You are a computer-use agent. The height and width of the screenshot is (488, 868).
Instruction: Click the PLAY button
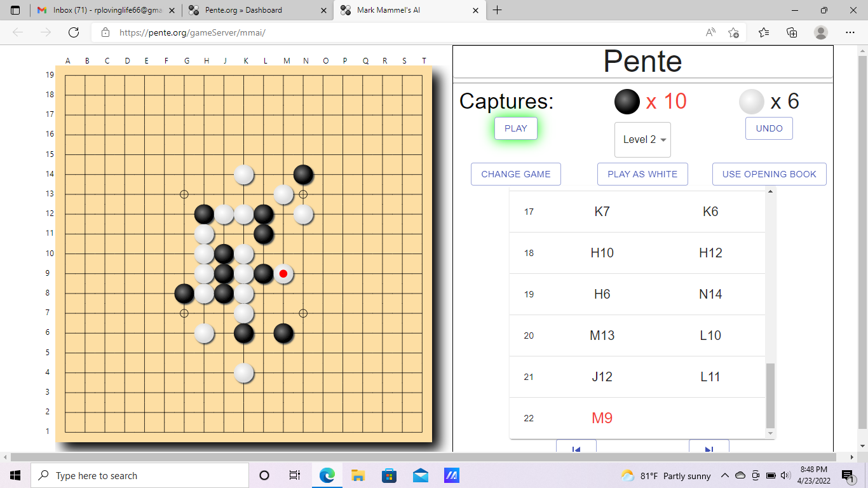click(516, 128)
